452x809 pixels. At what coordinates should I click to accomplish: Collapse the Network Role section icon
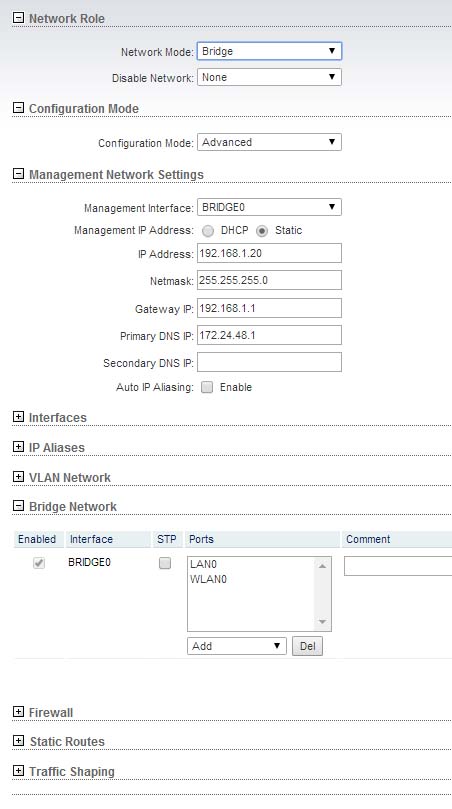tap(18, 18)
